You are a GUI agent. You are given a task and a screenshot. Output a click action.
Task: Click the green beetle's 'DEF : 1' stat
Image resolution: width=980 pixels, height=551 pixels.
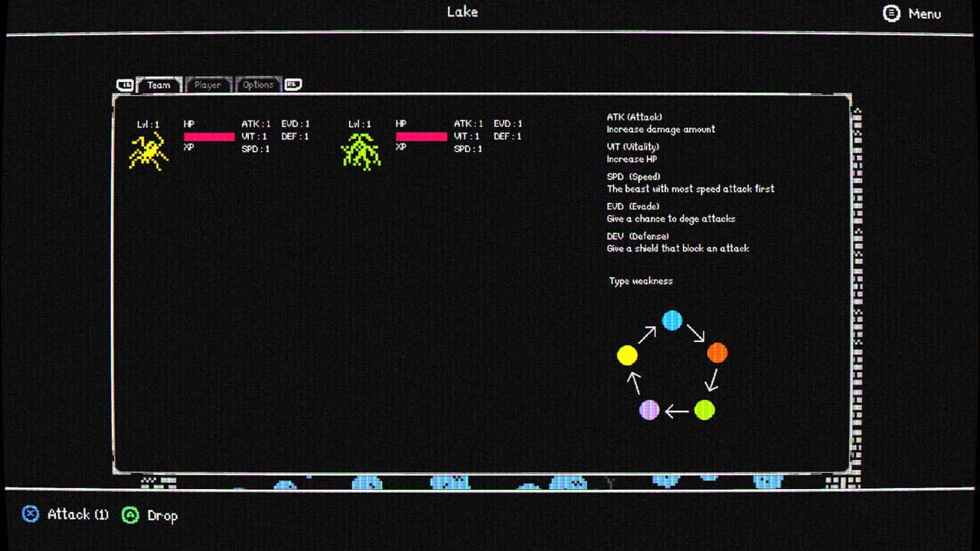[x=508, y=136]
